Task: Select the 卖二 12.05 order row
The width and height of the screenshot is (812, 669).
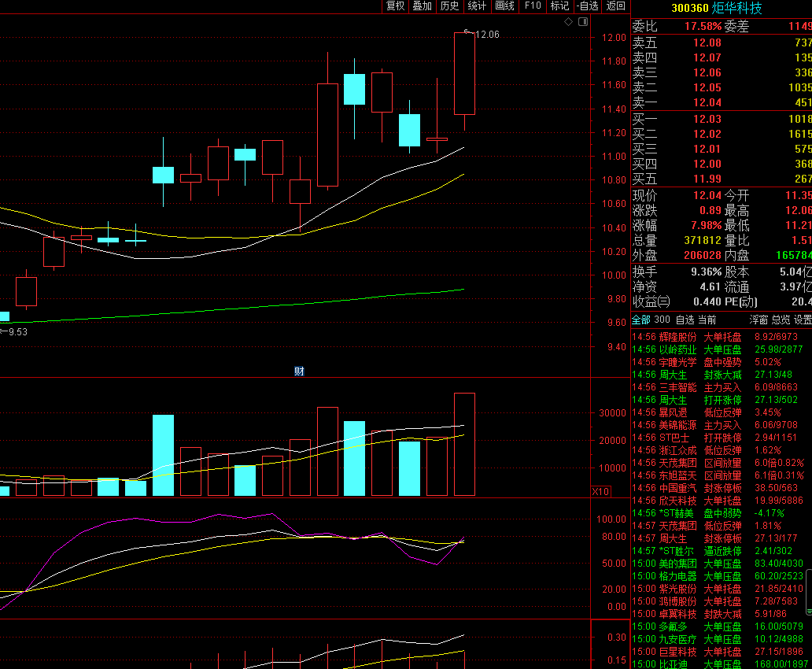Action: pos(722,87)
